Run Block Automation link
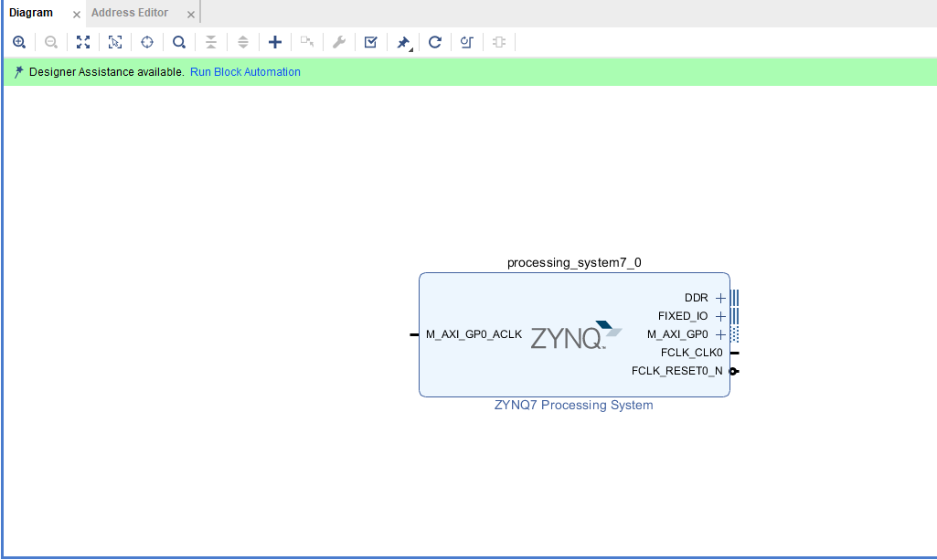 (x=245, y=72)
